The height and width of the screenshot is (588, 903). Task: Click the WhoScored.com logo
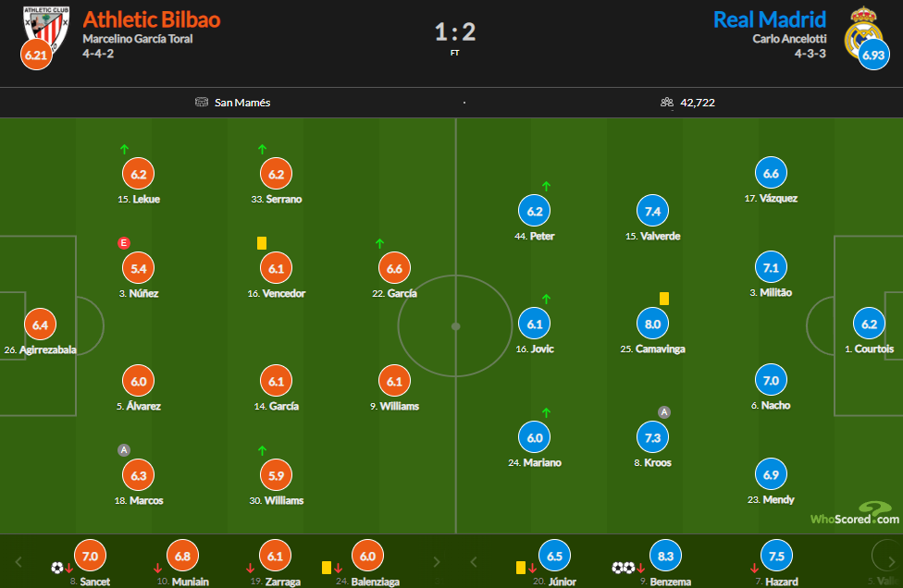click(855, 514)
